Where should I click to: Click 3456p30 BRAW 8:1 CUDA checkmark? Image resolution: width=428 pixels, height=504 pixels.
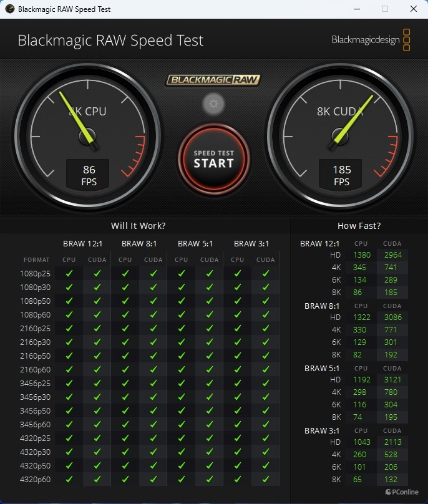[x=153, y=397]
